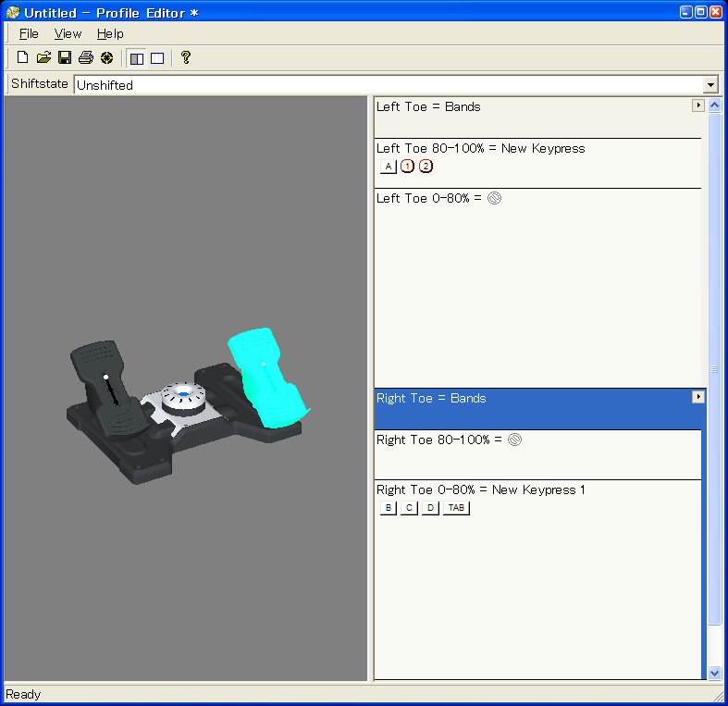The height and width of the screenshot is (706, 728).
Task: Click the red circled 2 icon
Action: coord(426,167)
